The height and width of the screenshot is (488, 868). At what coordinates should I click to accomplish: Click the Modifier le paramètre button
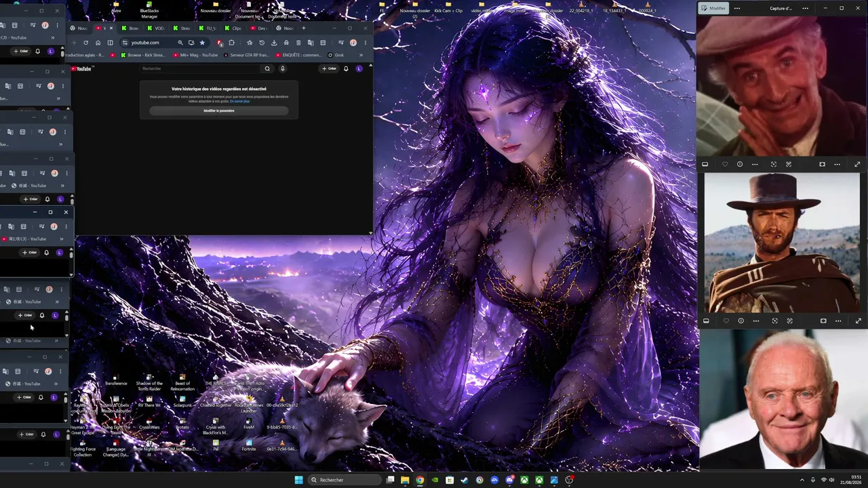coord(219,111)
